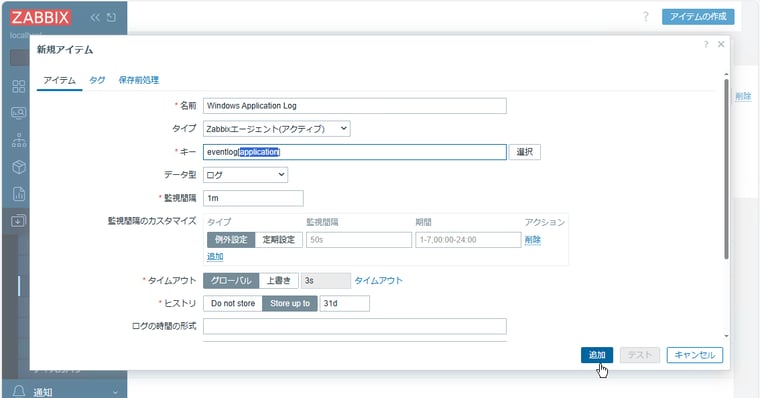Screen dimensions: 760x398
Task: Click the キャンセル button
Action: [695, 355]
